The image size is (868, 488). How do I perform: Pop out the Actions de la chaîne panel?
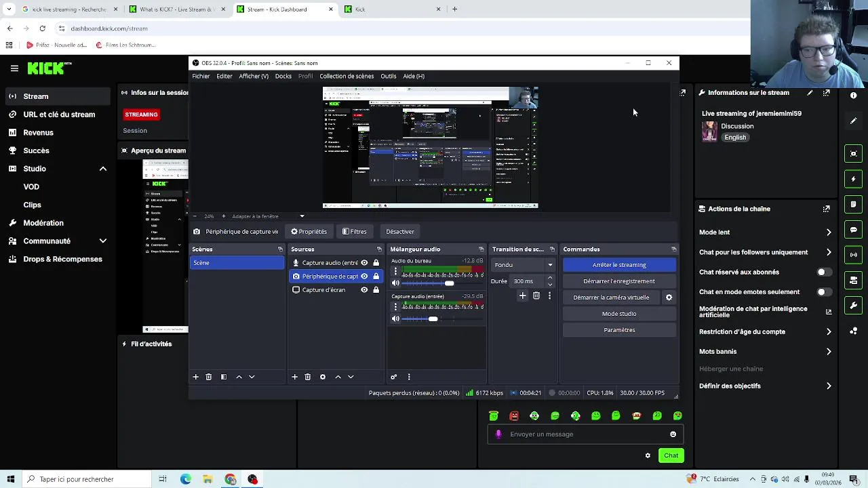[x=826, y=209]
